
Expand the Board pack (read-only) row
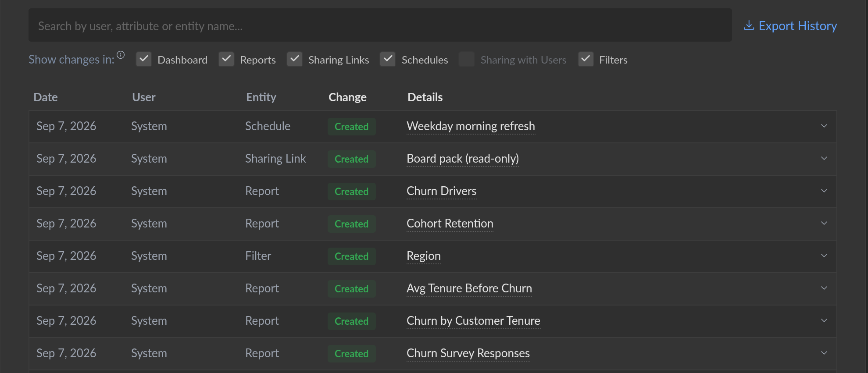pos(824,159)
